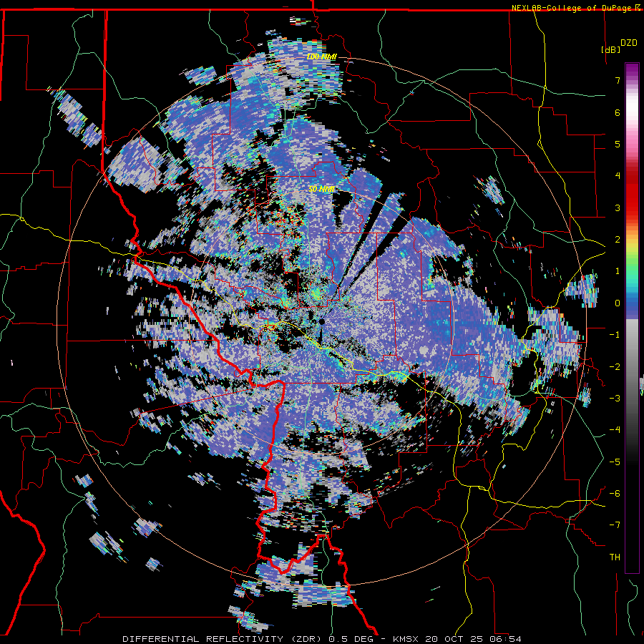
Task: Select the 50 NMI range ring label
Action: (321, 190)
